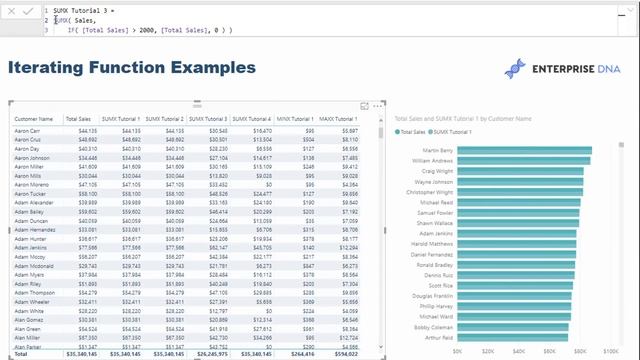The width and height of the screenshot is (640, 360).
Task: Select the Adam Hernandez row name
Action: click(35, 230)
